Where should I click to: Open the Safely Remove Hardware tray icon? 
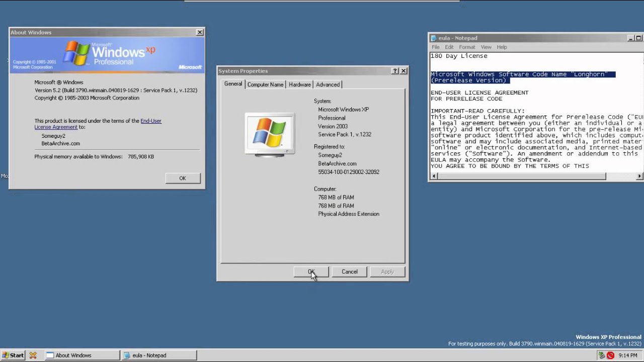(602, 355)
